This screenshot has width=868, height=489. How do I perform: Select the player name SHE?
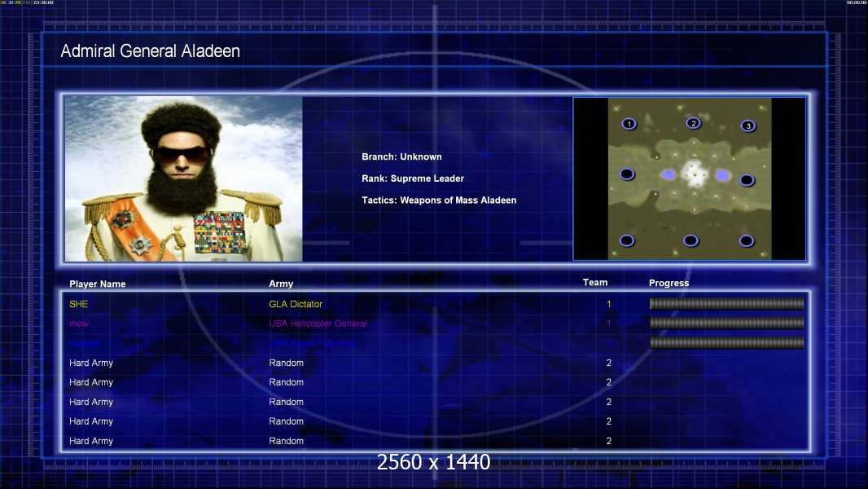[x=78, y=304]
